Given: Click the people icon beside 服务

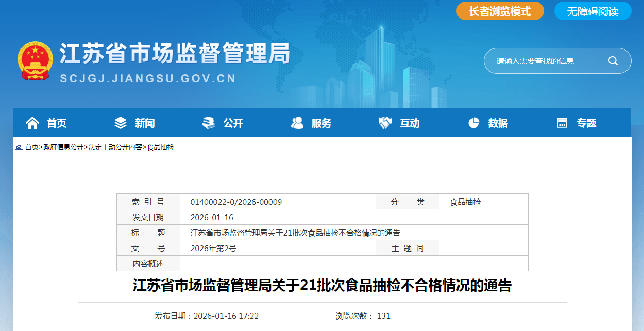Looking at the screenshot, I should tap(297, 123).
